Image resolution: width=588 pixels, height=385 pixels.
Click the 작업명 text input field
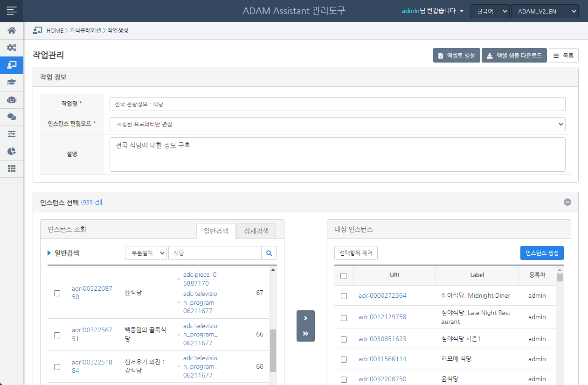337,104
